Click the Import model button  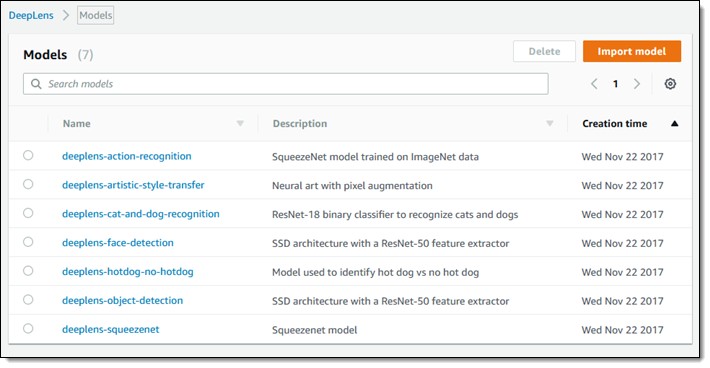click(632, 51)
